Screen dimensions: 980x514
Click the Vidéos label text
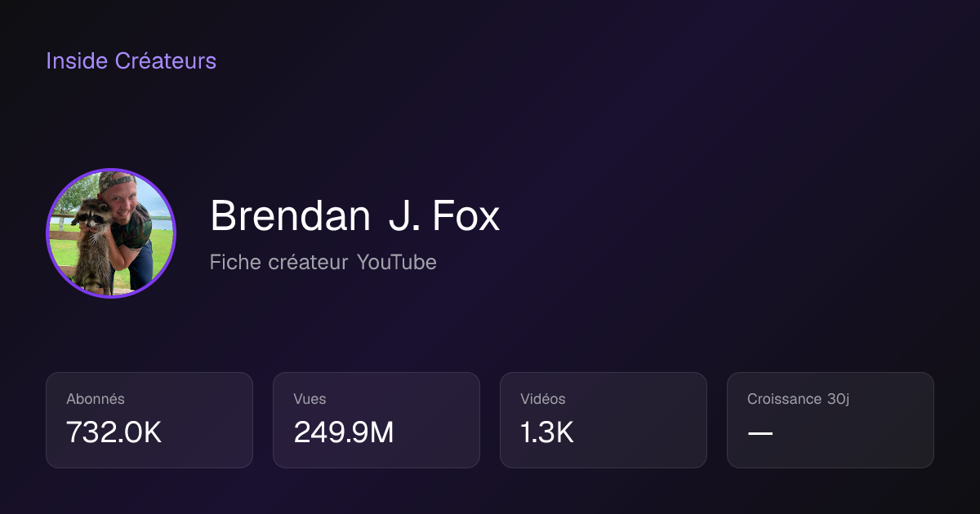tap(543, 399)
